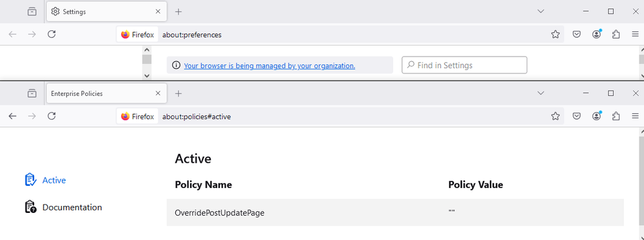Expand the list all tabs dropdown in Settings window
The width and height of the screenshot is (644, 240).
pos(541,12)
